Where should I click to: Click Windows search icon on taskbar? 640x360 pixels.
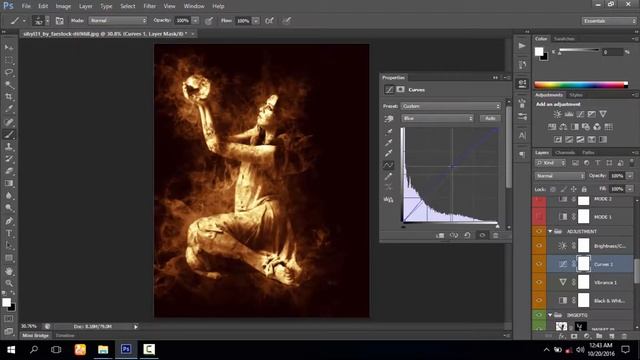34,349
